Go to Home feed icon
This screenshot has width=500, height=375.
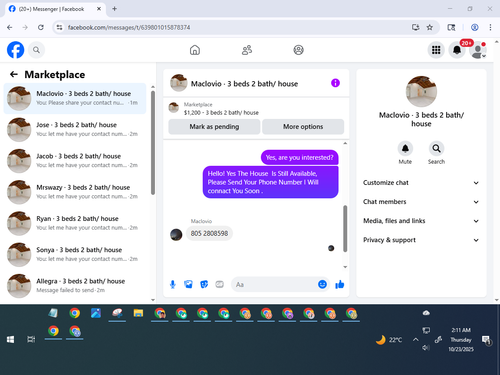click(195, 50)
